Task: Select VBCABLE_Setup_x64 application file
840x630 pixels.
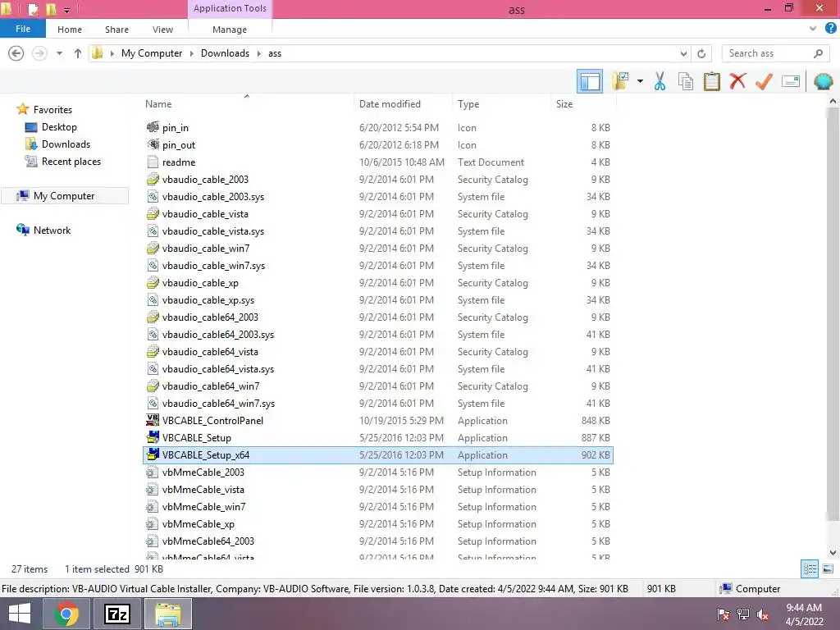Action: 377,454
